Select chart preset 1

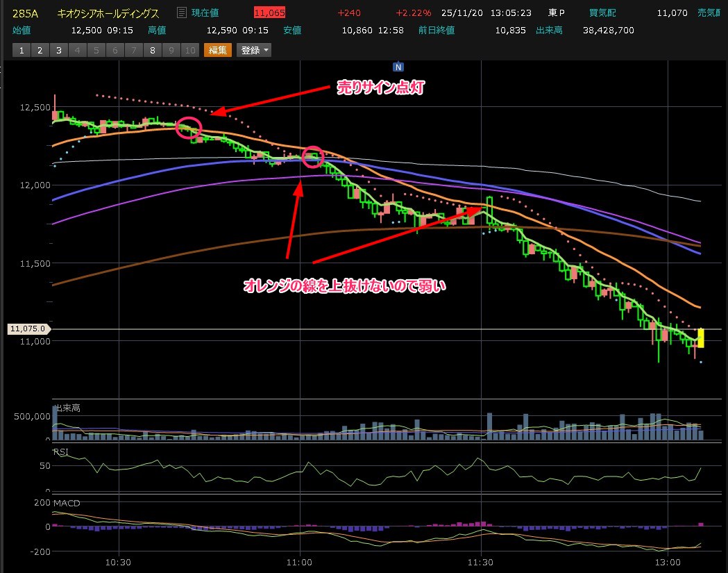(x=22, y=50)
